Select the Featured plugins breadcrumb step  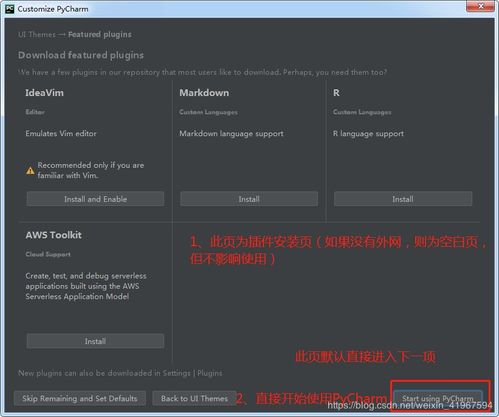[100, 34]
